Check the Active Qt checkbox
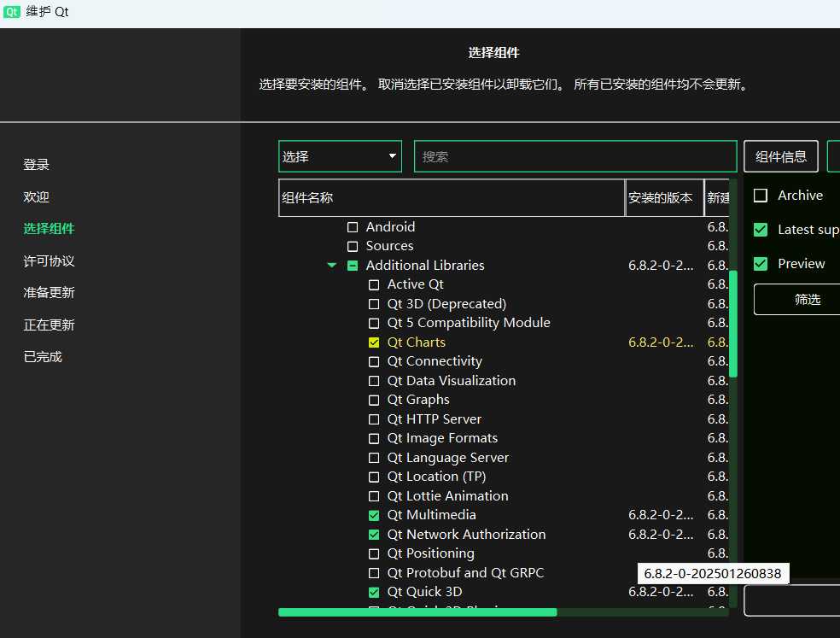840x638 pixels. point(374,284)
